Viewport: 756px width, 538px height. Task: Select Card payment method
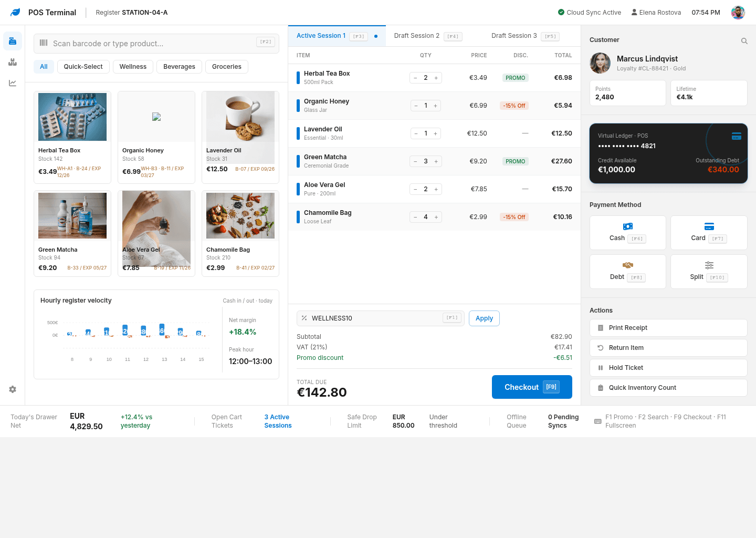point(709,233)
